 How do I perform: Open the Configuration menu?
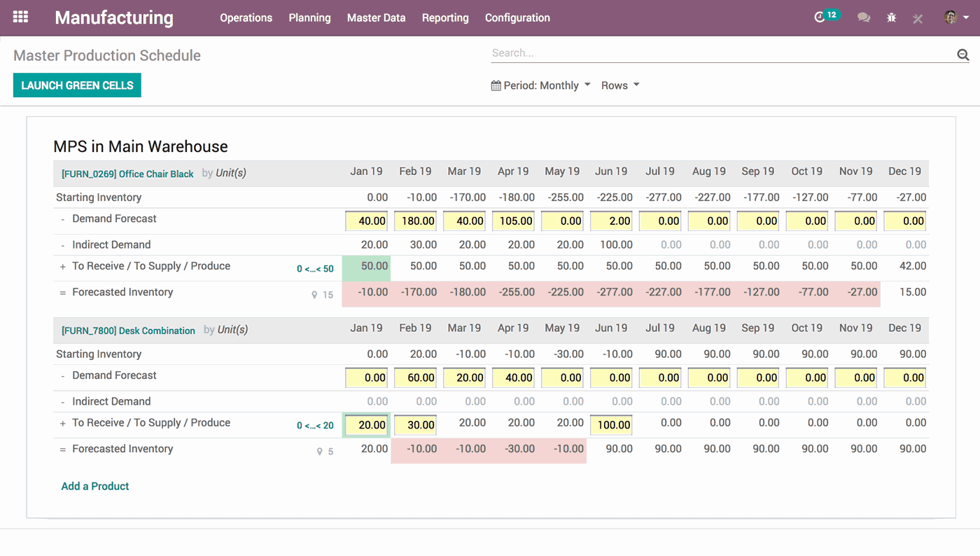(517, 18)
